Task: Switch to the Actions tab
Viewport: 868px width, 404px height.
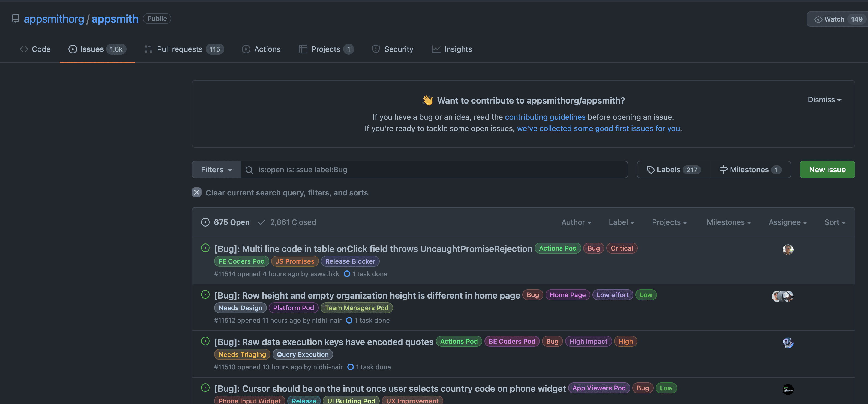Action: pos(261,49)
